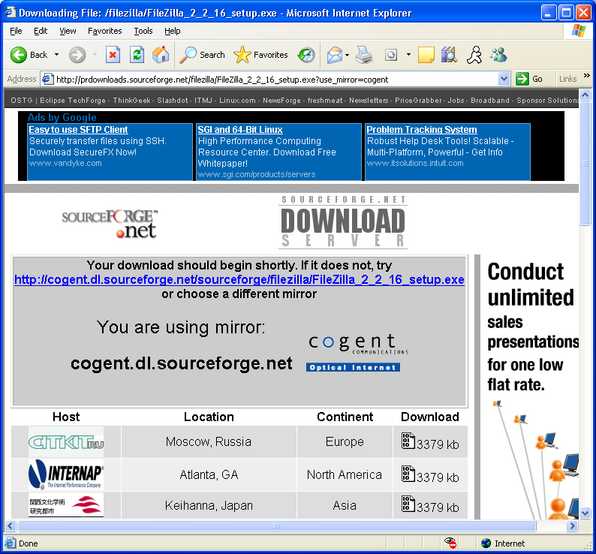Viewport: 596px width, 554px height.
Task: Open the Messenger people icon
Action: click(x=499, y=55)
